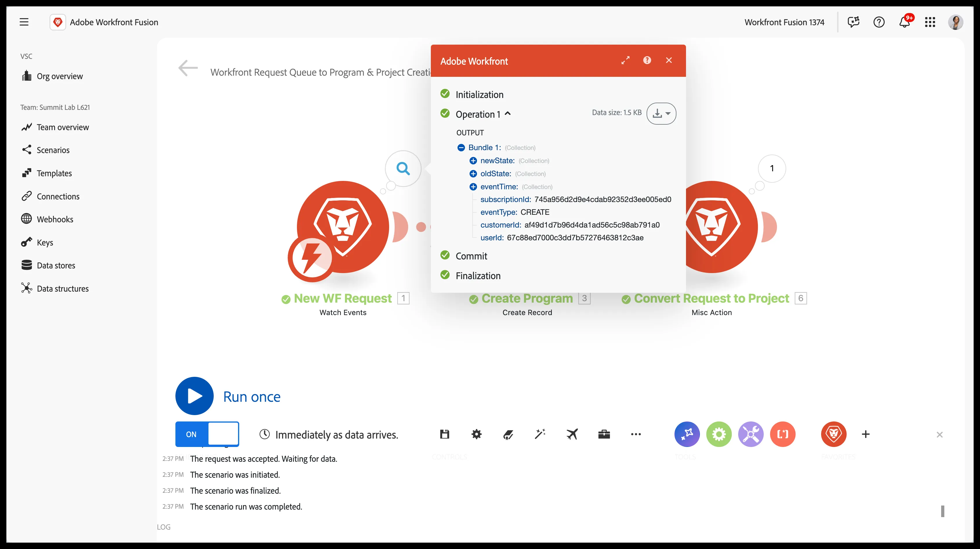The height and width of the screenshot is (549, 980).
Task: Open the bubble numbered 1 on Convert module
Action: [x=772, y=168]
